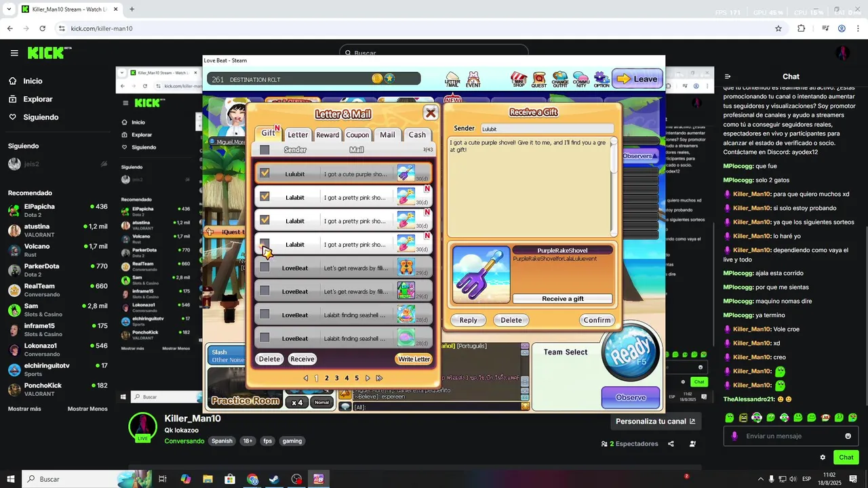The image size is (868, 488).
Task: Click Leave button in the game
Action: 637,79
